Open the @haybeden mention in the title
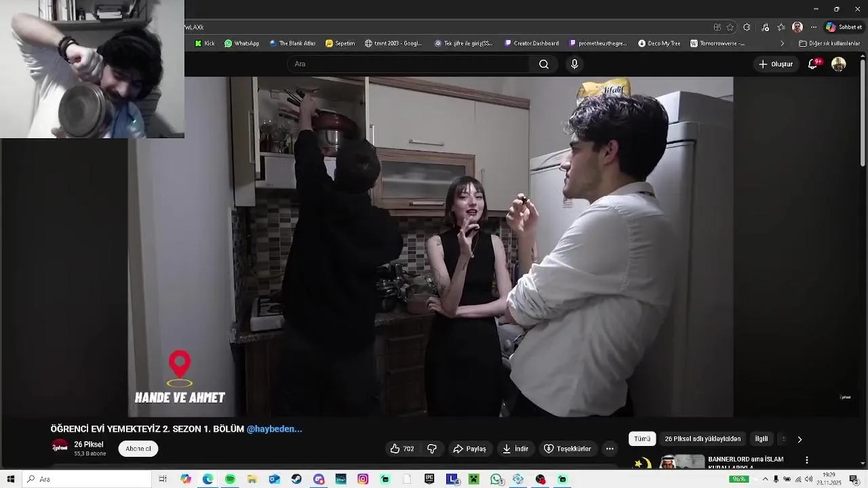The height and width of the screenshot is (488, 868). (274, 429)
